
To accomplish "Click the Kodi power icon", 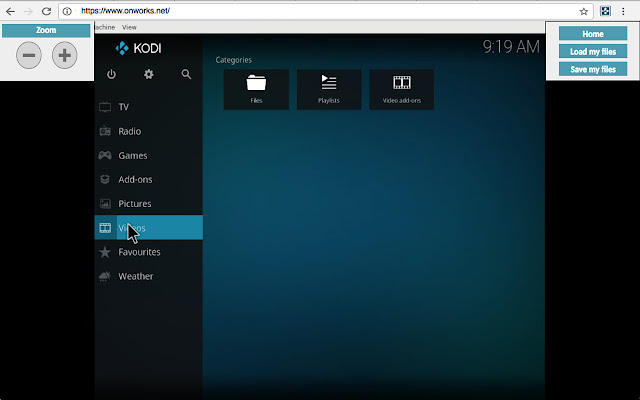I will pos(111,74).
